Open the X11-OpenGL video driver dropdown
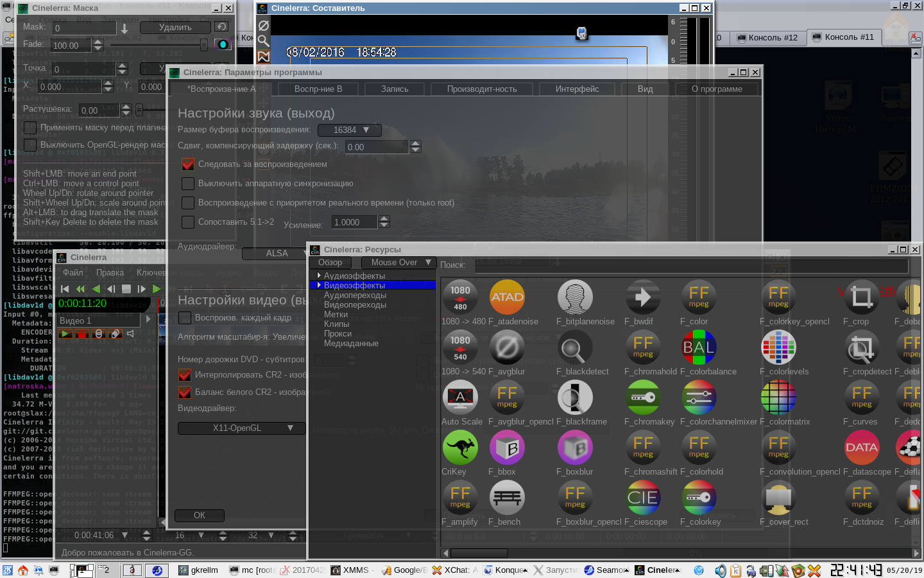This screenshot has height=578, width=924. coord(242,428)
